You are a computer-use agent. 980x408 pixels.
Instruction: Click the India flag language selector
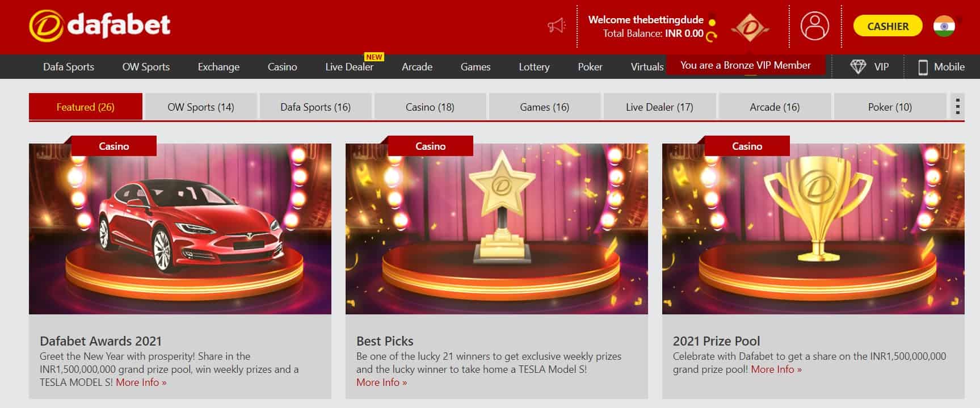point(944,26)
